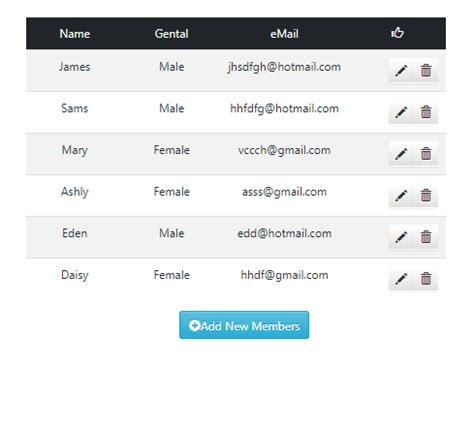Click the eMail column header
The height and width of the screenshot is (428, 474).
pos(284,34)
